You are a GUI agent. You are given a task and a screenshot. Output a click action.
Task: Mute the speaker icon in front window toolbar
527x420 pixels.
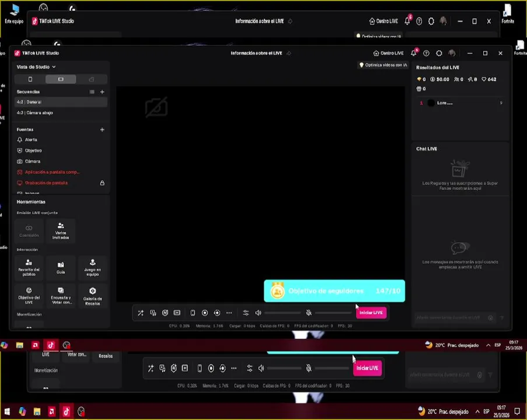pyautogui.click(x=258, y=313)
